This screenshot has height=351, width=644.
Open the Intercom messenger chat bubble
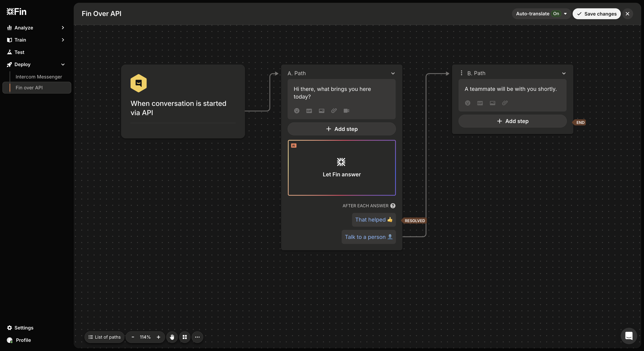coord(629,336)
